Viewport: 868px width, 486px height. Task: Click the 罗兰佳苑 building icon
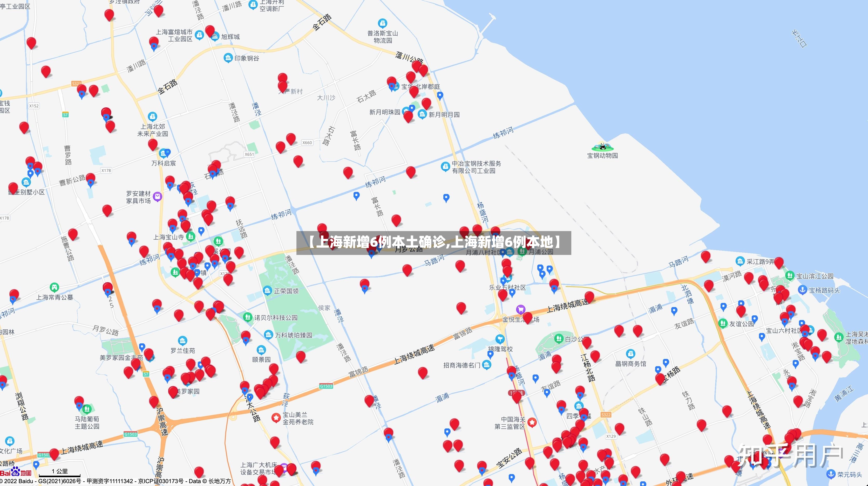(x=183, y=341)
